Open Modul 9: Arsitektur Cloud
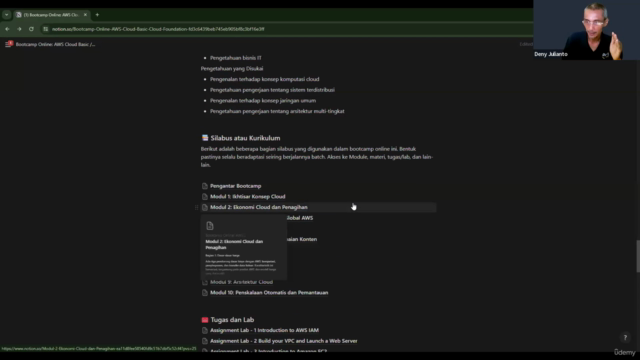Image resolution: width=640 pixels, height=360 pixels. [x=241, y=282]
